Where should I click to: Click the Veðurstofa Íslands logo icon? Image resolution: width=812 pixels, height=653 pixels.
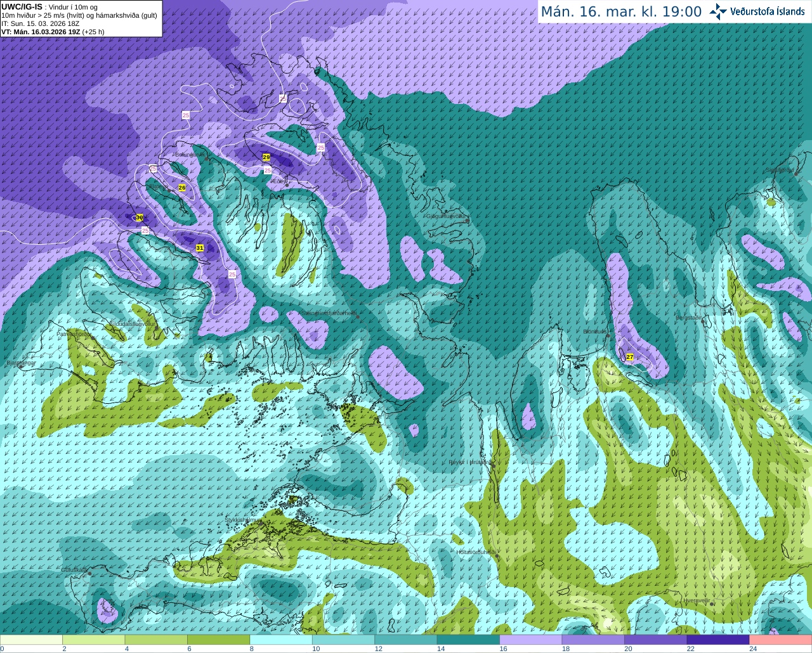[x=718, y=11]
